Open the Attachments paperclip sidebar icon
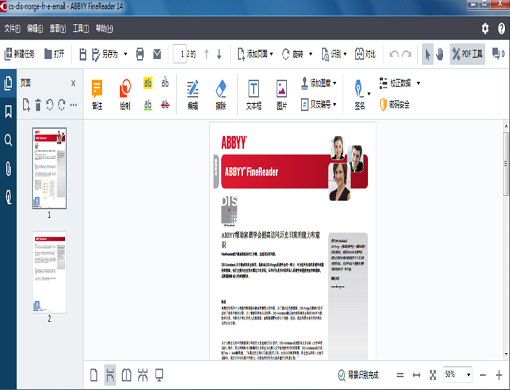Viewport: 510px width, 390px height. (x=8, y=168)
